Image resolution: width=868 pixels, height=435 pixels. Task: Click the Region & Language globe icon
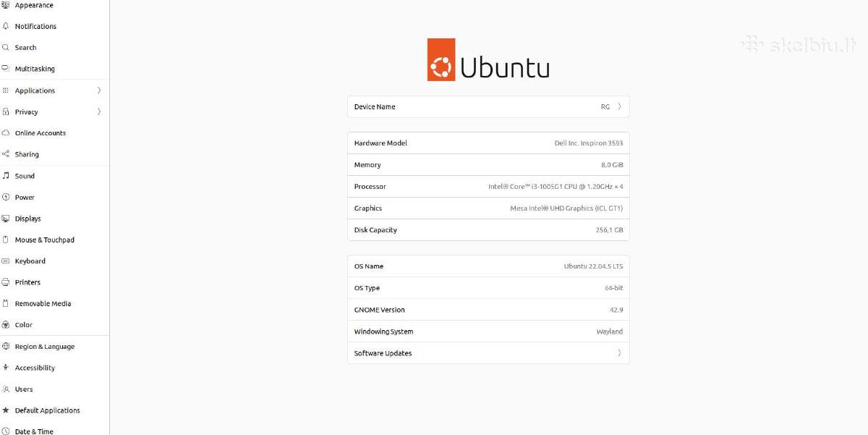point(6,346)
